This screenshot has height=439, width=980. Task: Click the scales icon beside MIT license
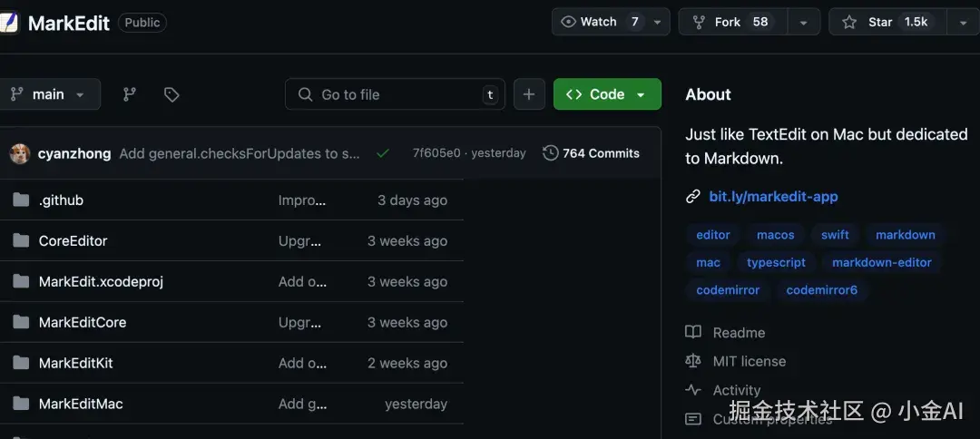pyautogui.click(x=693, y=361)
